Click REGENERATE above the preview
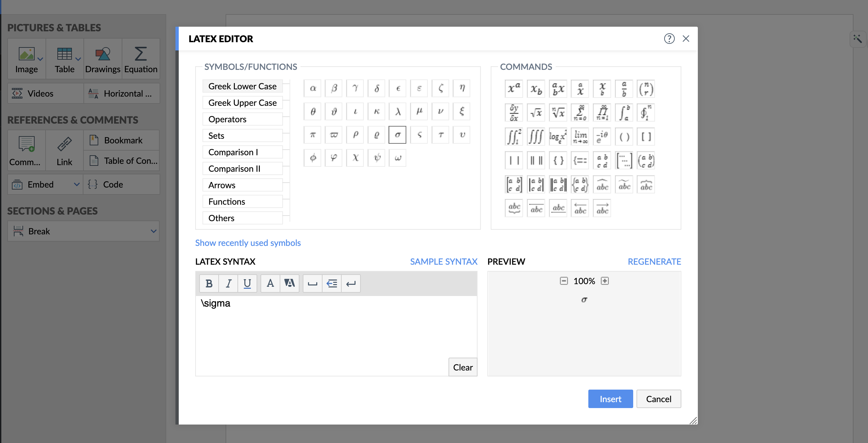This screenshot has height=443, width=868. 654,261
